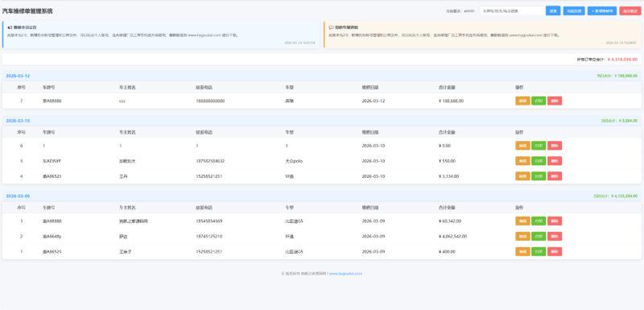Click the orange edit button for order 6
644x310 pixels.
pos(522,146)
